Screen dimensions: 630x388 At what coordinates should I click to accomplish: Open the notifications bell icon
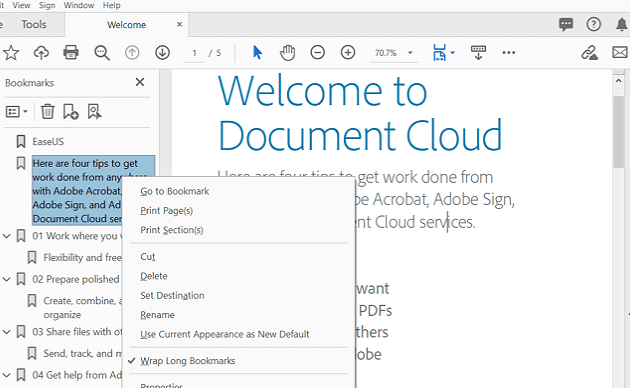622,25
